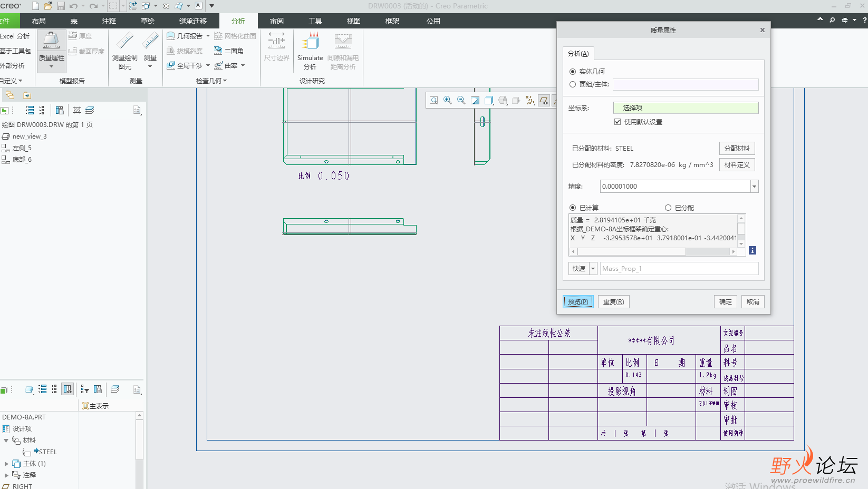The width and height of the screenshot is (868, 489).
Task: Click the drawing tree hatch display icon
Action: [77, 110]
